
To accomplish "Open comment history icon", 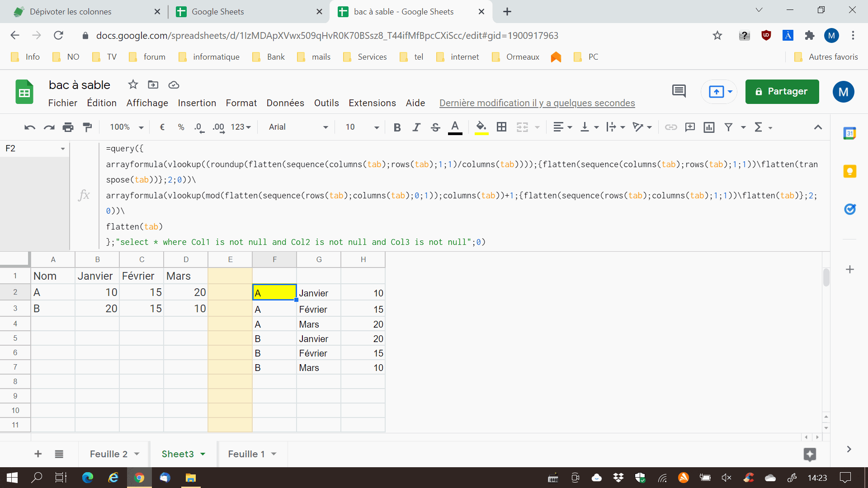I will pyautogui.click(x=679, y=91).
